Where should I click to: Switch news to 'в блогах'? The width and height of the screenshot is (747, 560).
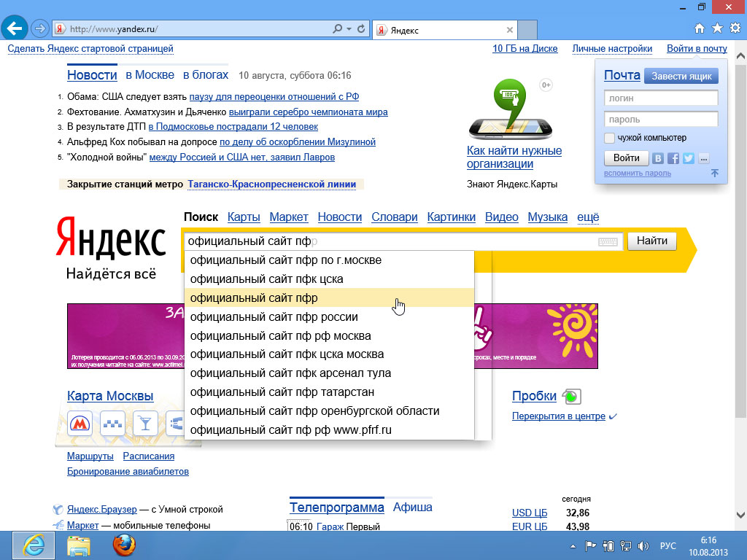coord(206,75)
